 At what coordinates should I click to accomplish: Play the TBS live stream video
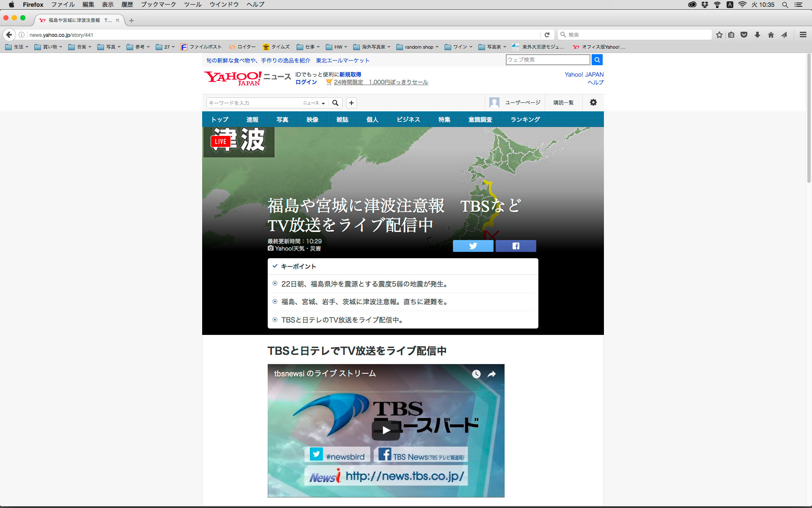tap(386, 430)
